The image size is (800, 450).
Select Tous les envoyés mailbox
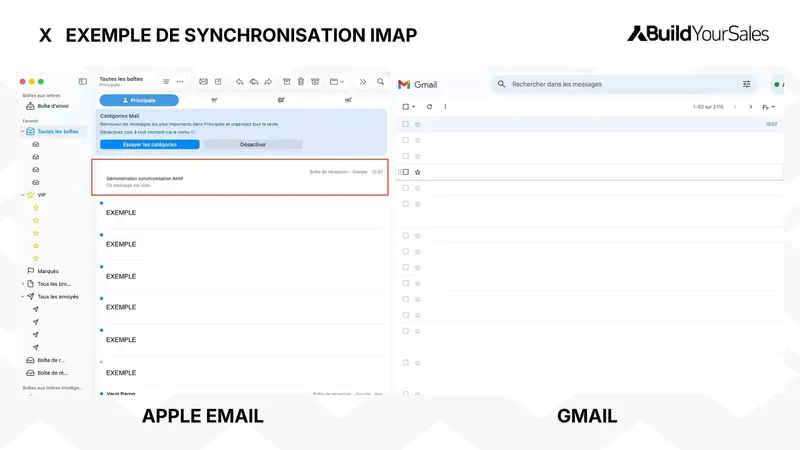tap(53, 296)
